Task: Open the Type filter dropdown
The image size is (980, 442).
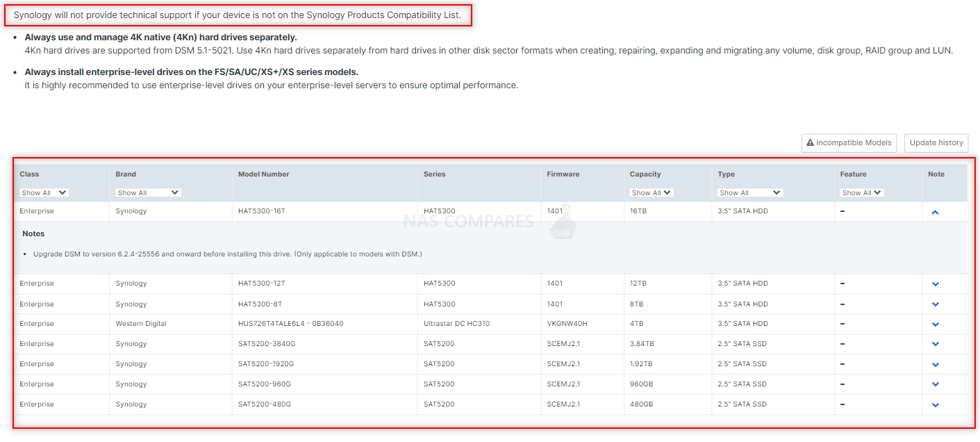Action: click(750, 193)
